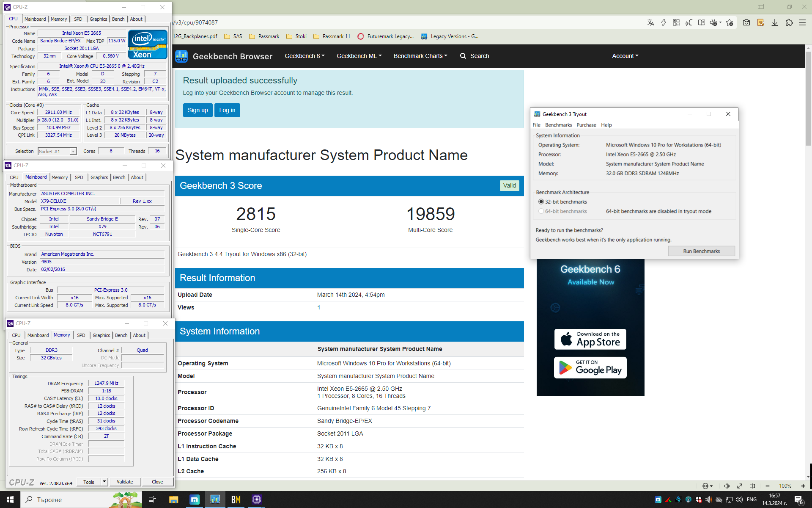This screenshot has height=508, width=812.
Task: Open Task View on taskbar
Action: (x=152, y=500)
